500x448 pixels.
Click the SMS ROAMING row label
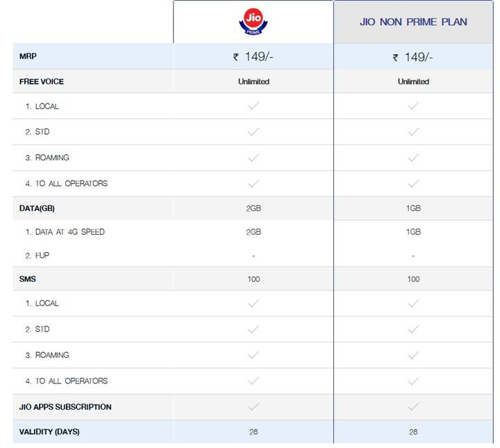pyautogui.click(x=47, y=355)
